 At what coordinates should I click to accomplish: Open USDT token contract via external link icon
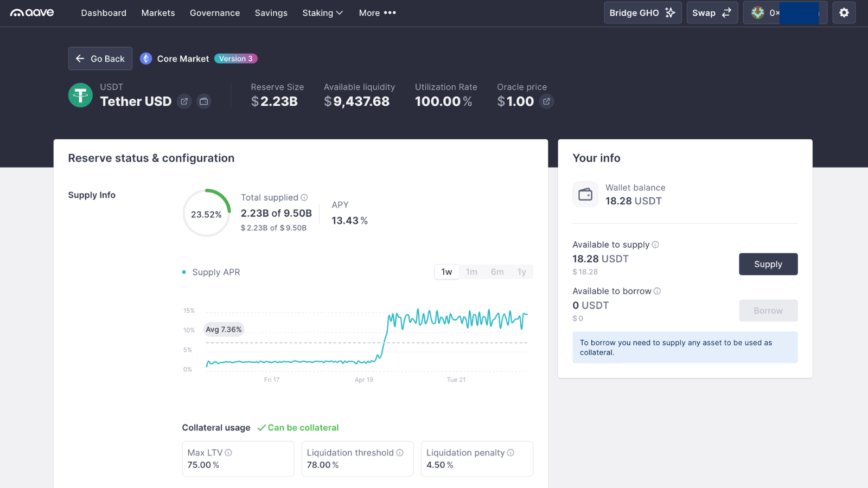[184, 101]
